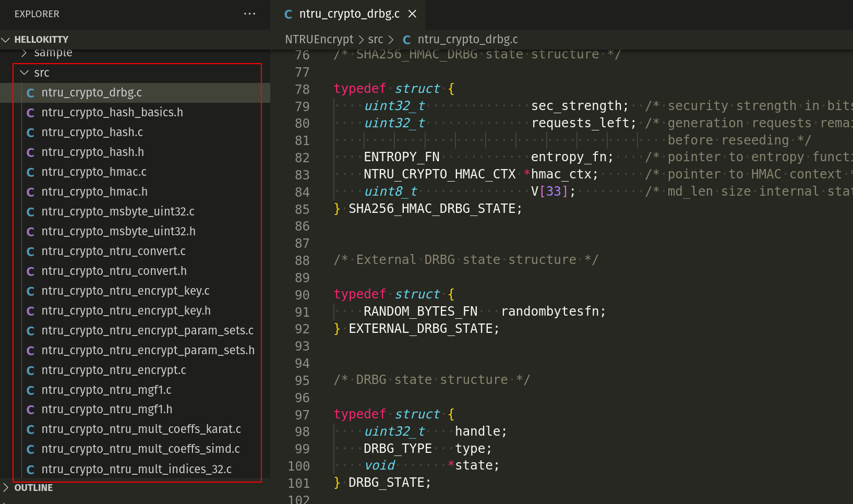Open ntru_crypto_hash.c file
Viewport: 853px width, 504px height.
click(x=135, y=132)
